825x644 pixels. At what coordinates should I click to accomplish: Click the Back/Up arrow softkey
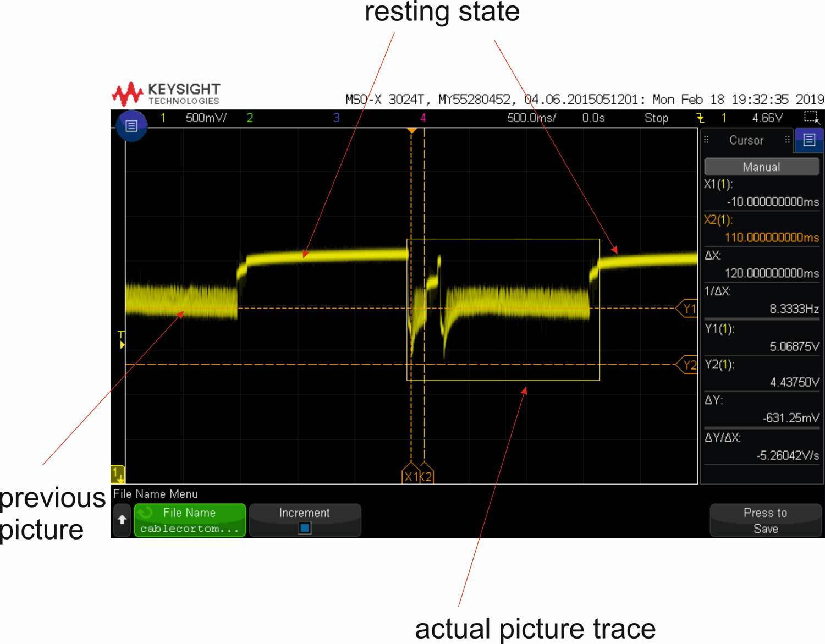coord(122,520)
